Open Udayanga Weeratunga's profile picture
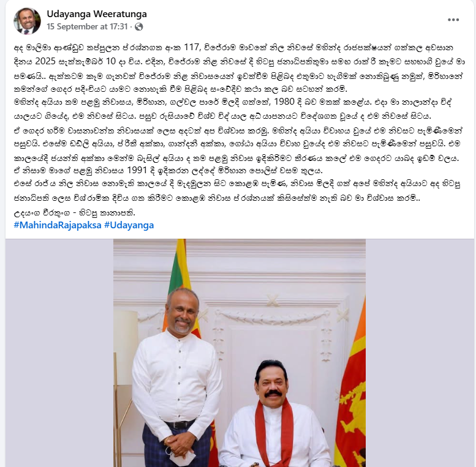This screenshot has height=467, width=476. 27,21
